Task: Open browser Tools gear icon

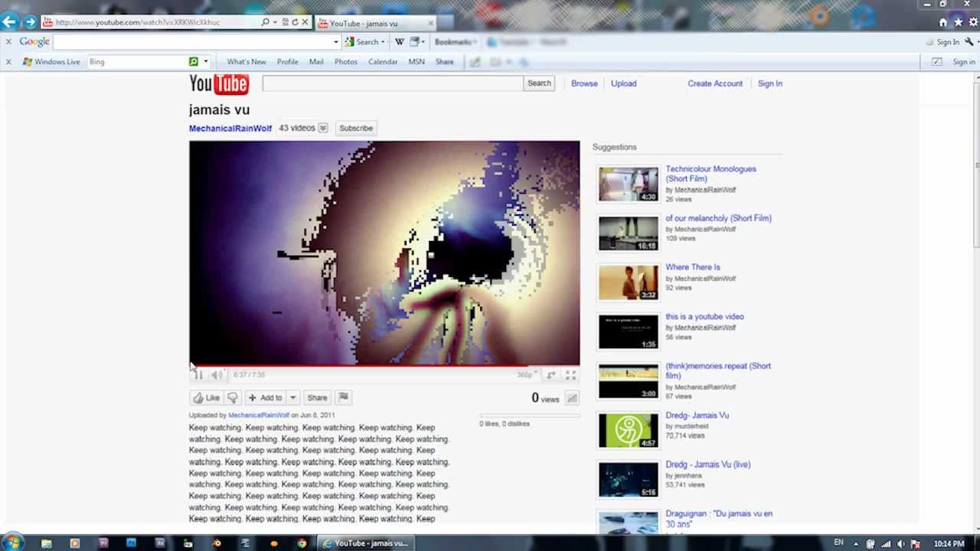Action: pos(973,22)
